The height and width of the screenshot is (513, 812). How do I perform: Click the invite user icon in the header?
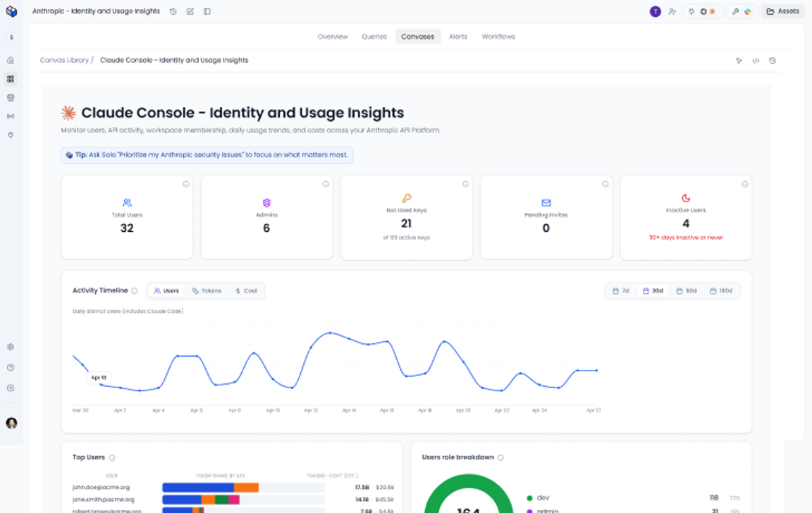[x=672, y=11]
